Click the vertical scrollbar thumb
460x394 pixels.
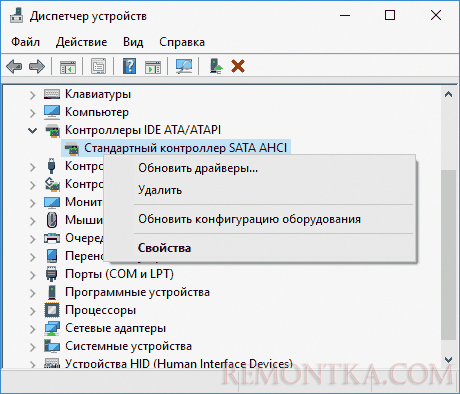(x=448, y=255)
